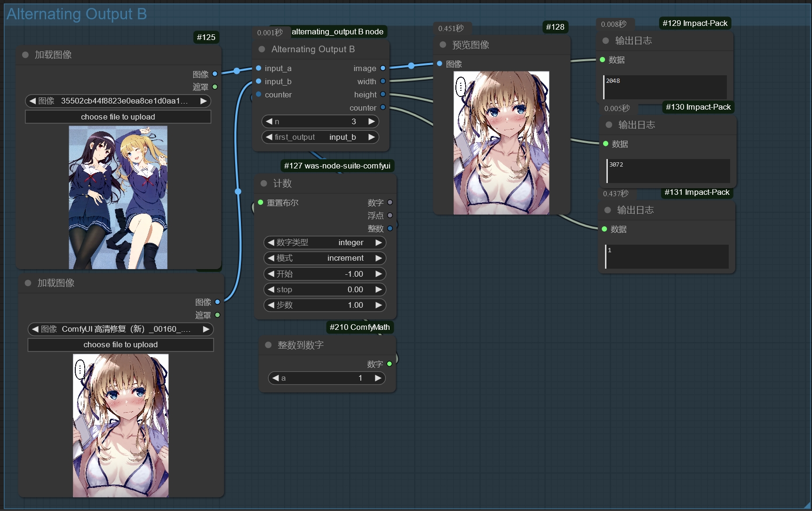Click the #131 log box showing 1
The height and width of the screenshot is (511, 812).
pyautogui.click(x=667, y=256)
